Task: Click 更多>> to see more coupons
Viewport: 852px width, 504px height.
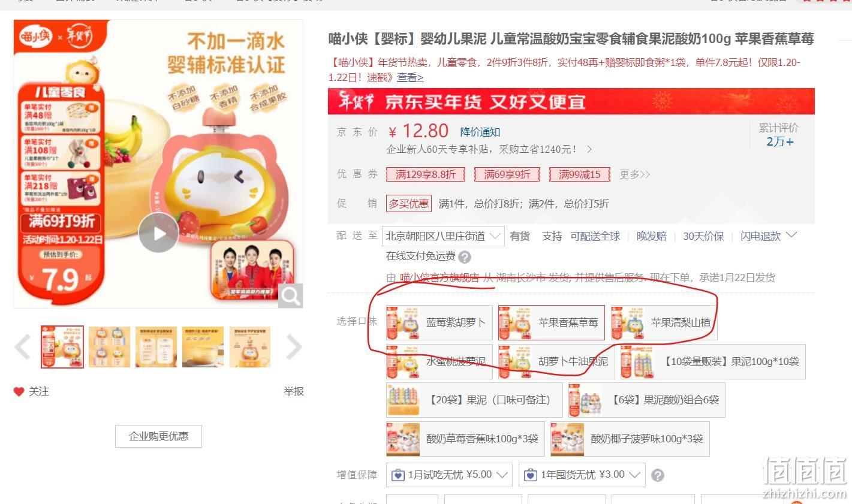Action: [635, 174]
